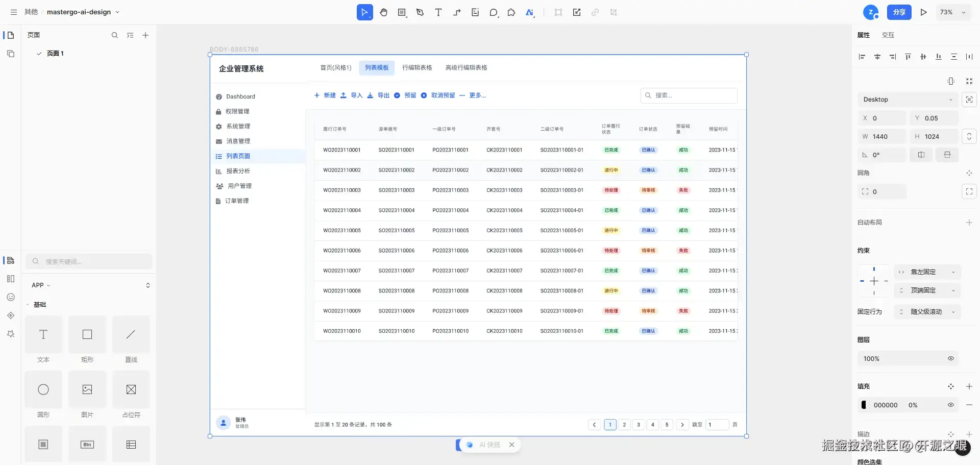This screenshot has height=465, width=980.
Task: Add a new fill with plus
Action: click(969, 386)
